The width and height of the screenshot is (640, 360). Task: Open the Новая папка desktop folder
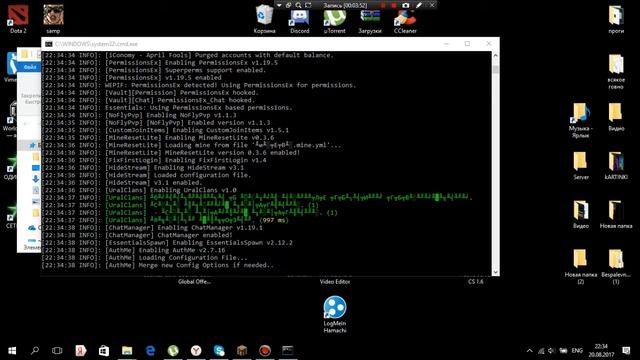point(616,214)
